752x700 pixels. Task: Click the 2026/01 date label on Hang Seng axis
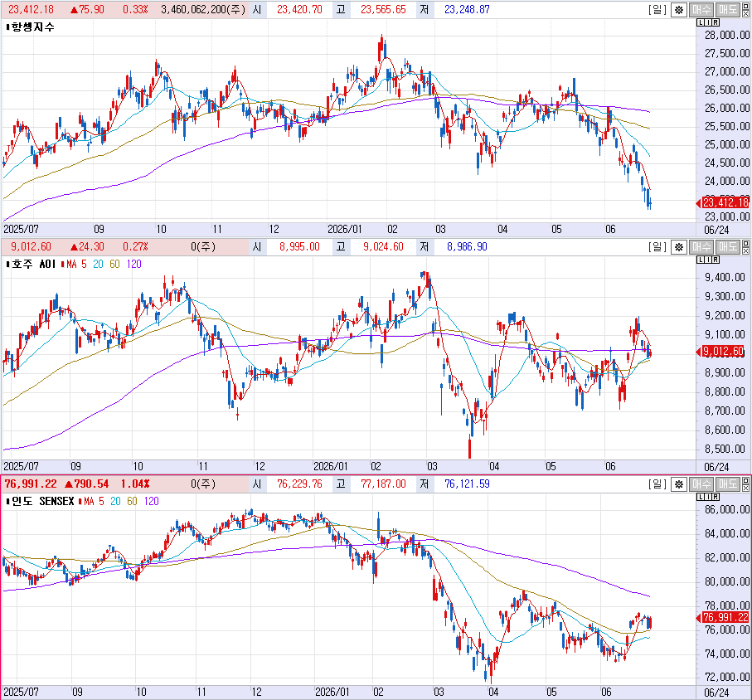(344, 230)
